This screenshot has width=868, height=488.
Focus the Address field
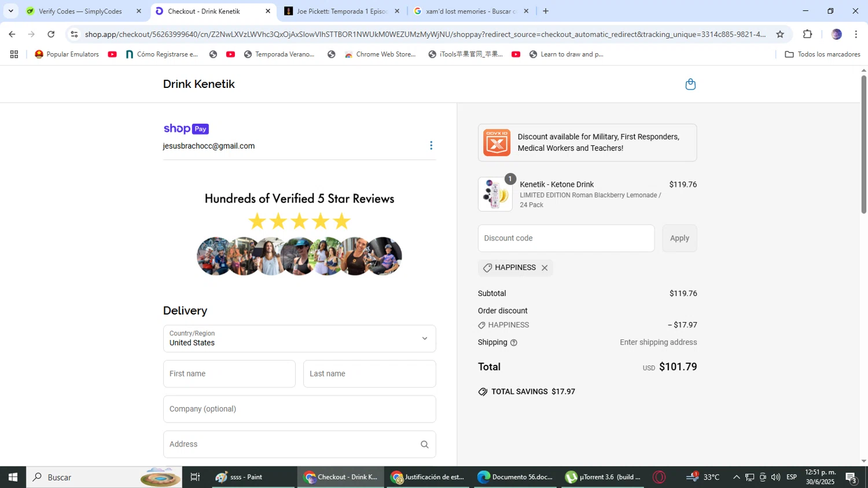(299, 444)
